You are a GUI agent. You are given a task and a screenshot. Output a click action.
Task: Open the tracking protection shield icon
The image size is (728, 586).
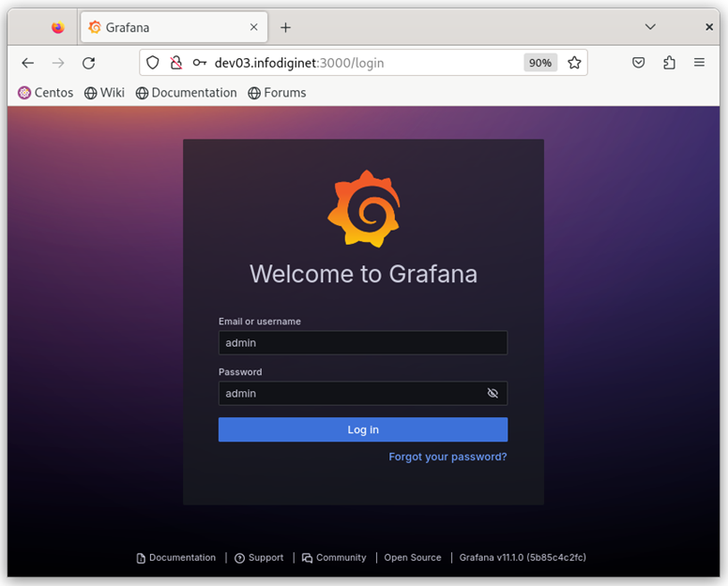153,63
